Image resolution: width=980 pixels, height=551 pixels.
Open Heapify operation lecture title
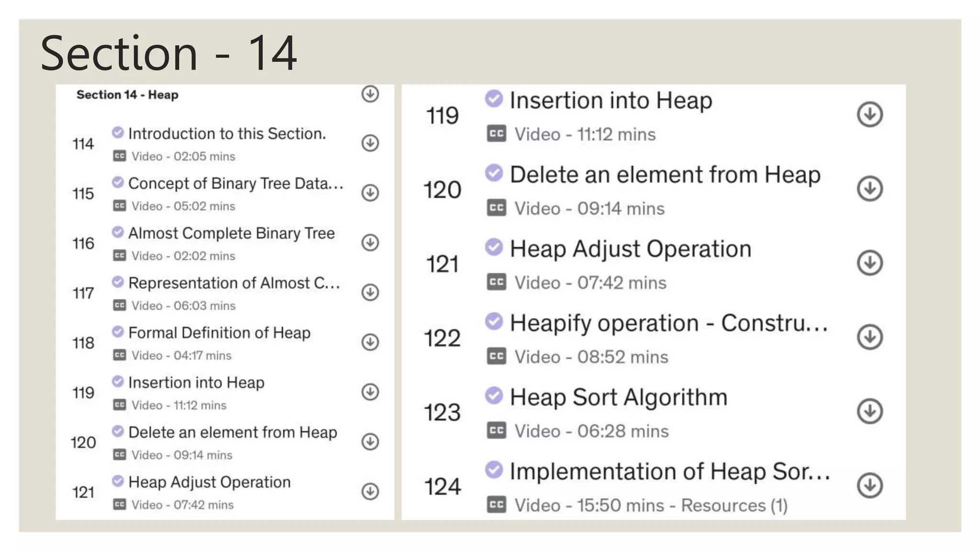click(668, 323)
